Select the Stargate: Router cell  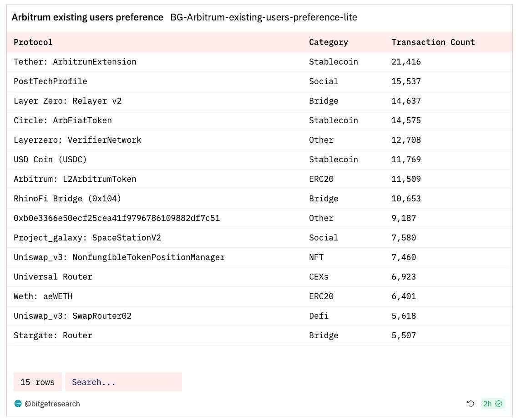pos(53,335)
